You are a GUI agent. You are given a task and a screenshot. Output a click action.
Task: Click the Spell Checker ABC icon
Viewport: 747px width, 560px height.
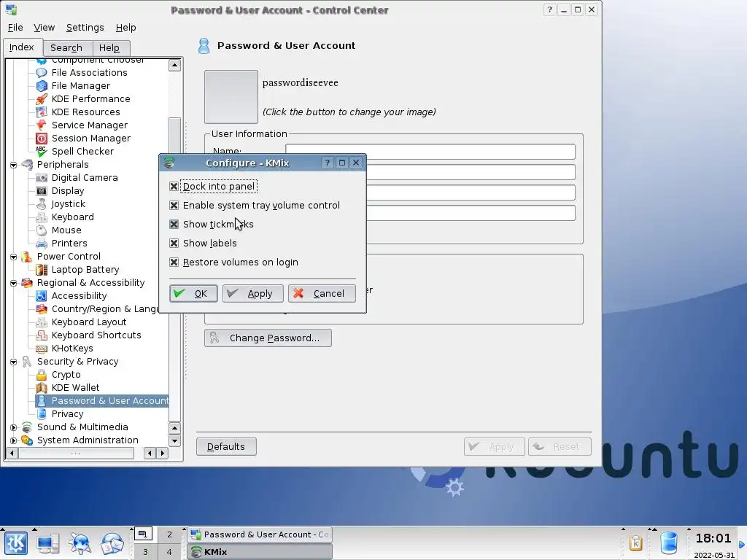[x=42, y=152]
